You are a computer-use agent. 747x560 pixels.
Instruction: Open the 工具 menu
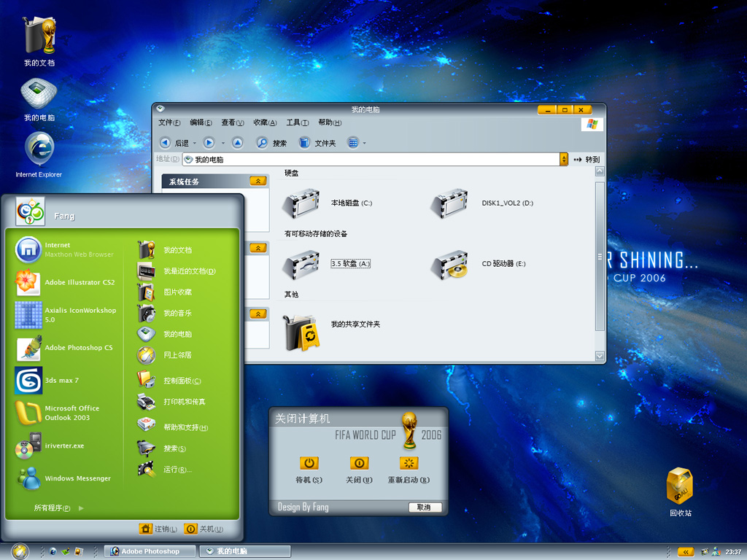[x=298, y=122]
